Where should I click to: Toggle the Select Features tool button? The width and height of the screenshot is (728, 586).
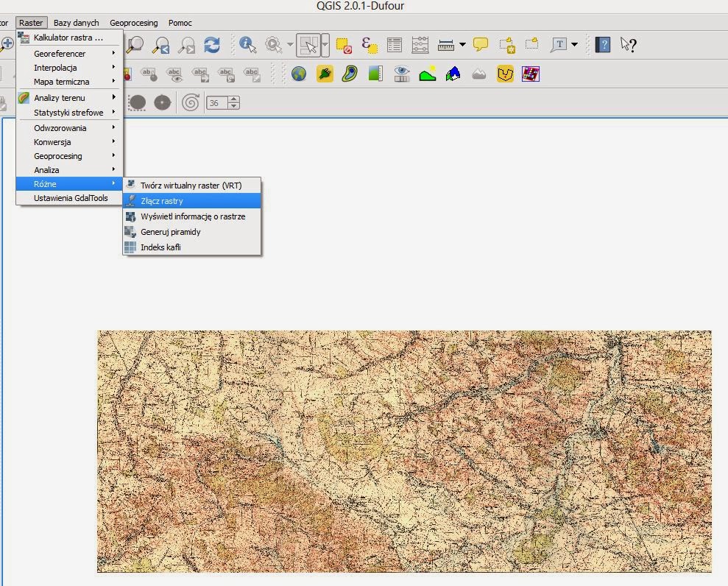pos(308,45)
